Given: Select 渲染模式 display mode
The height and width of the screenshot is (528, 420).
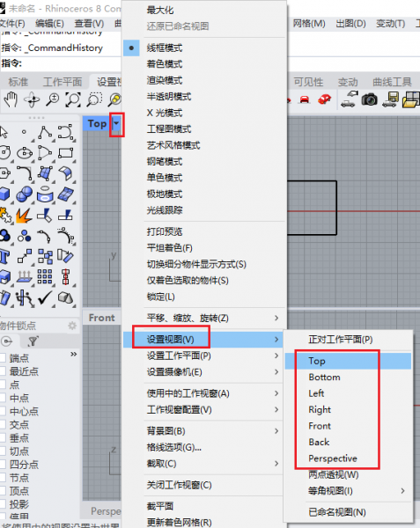Looking at the screenshot, I should 165,80.
